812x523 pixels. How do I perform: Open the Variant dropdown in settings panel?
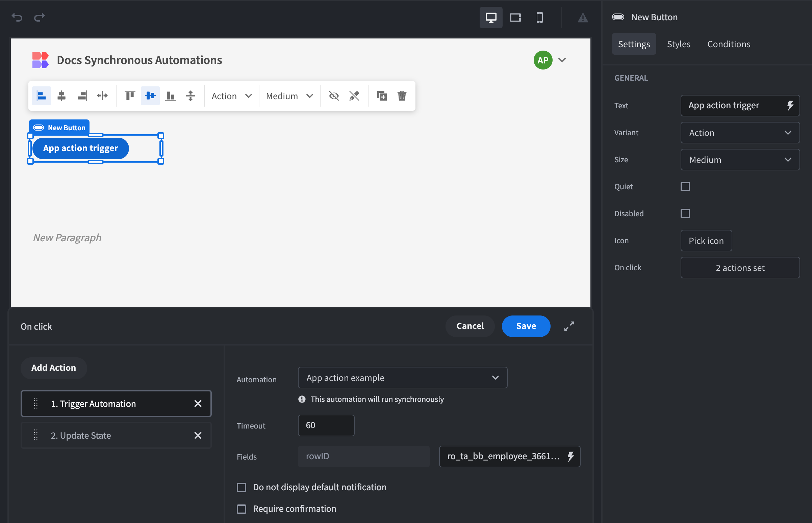(x=740, y=133)
